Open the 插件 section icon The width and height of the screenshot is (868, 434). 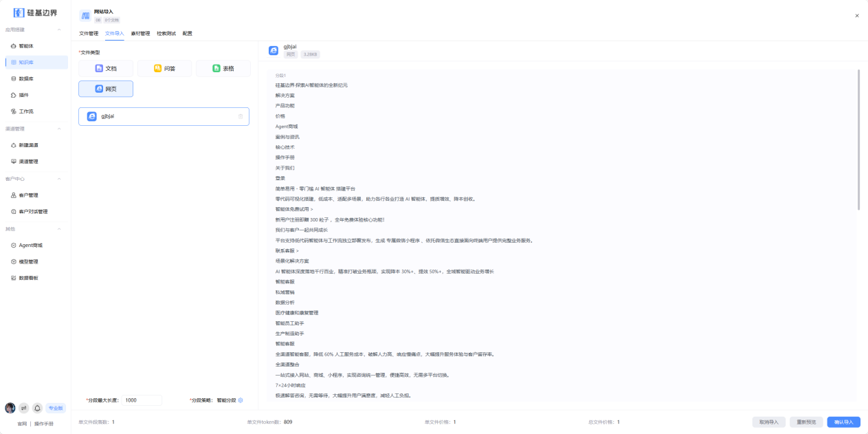pos(13,95)
